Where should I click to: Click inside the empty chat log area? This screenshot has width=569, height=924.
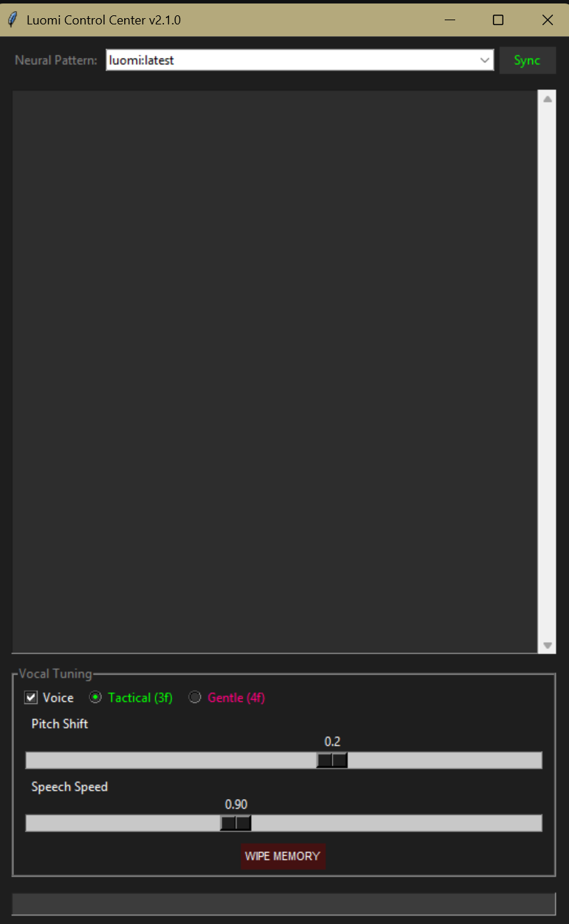tap(275, 372)
